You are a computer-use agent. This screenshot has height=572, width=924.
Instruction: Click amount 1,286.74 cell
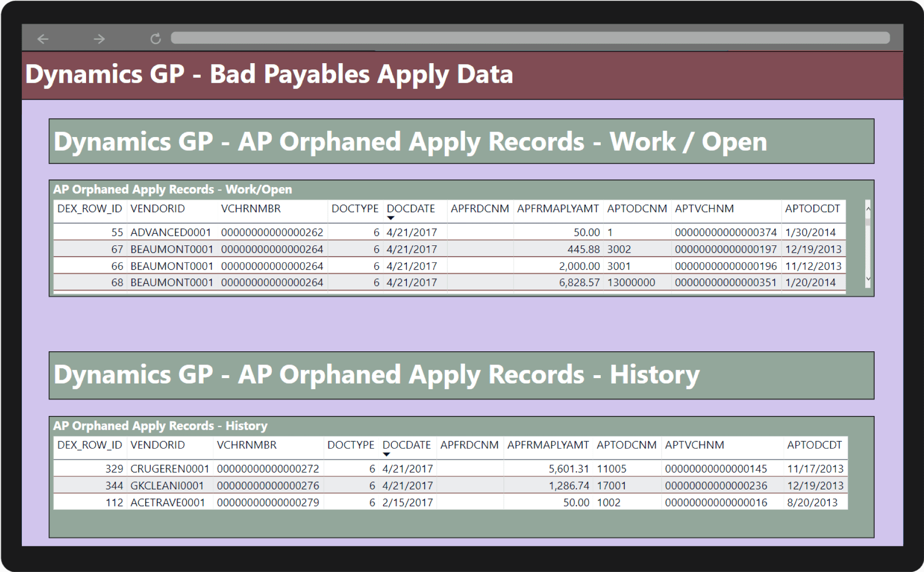pos(569,485)
